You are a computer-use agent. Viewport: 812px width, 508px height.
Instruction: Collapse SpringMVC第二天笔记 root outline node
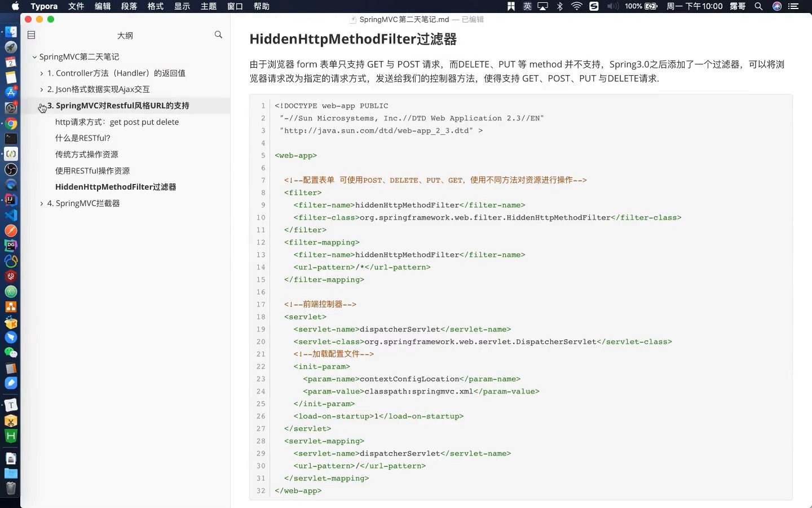[34, 57]
